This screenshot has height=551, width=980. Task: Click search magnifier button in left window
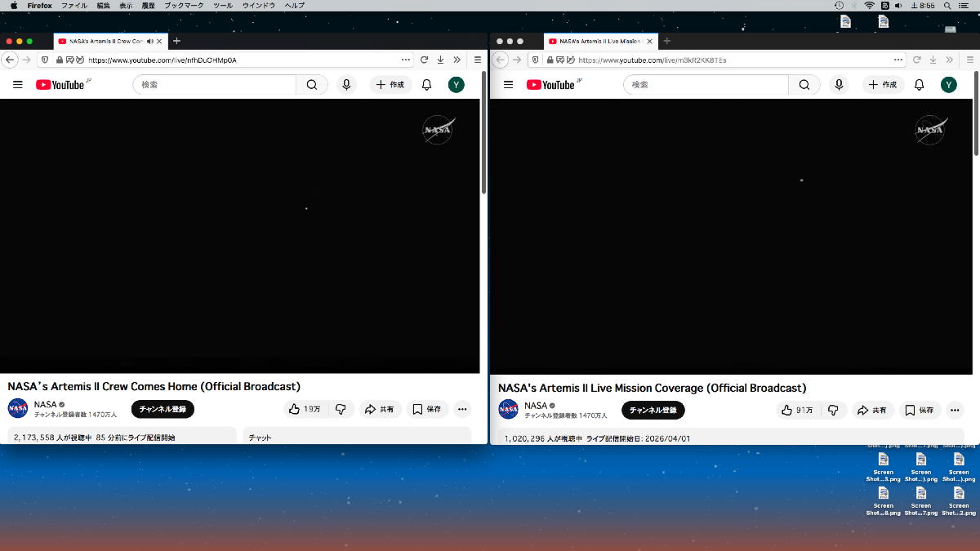[312, 85]
